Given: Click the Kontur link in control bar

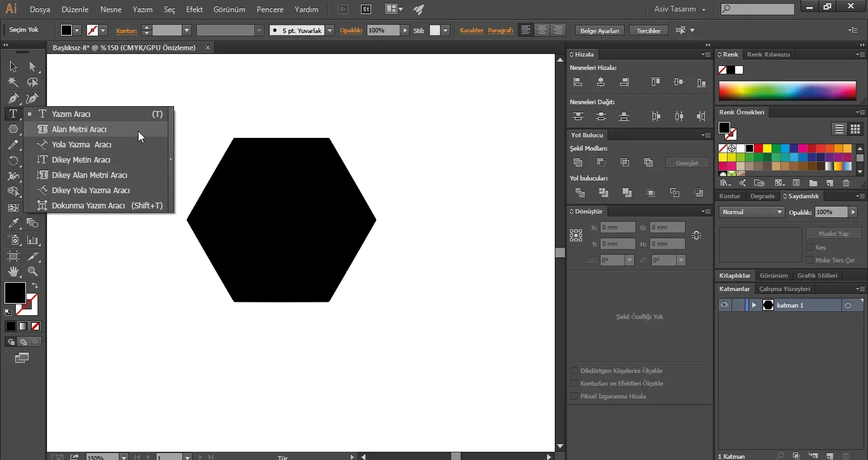Looking at the screenshot, I should point(126,30).
